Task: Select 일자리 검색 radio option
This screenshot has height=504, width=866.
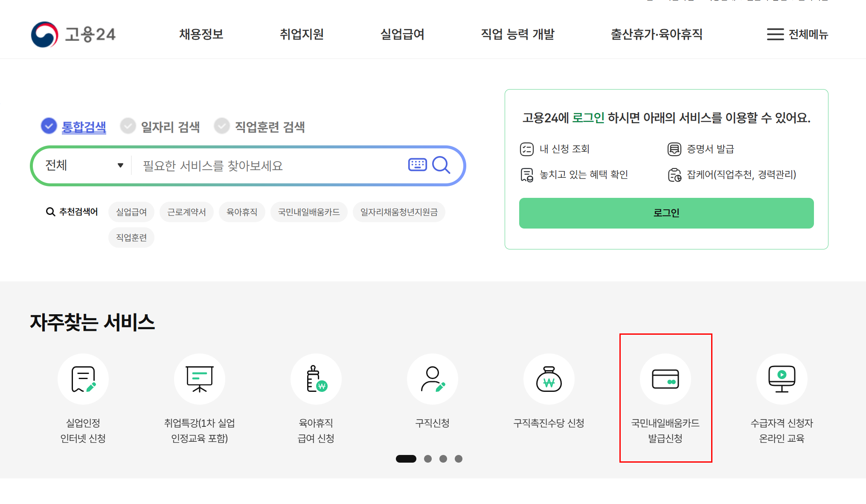Action: click(x=128, y=126)
